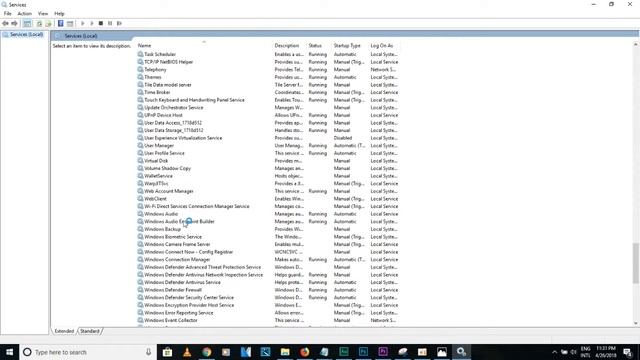Select Windows Error Reporting Service row
Screen dimensions: 640x360
click(178, 313)
